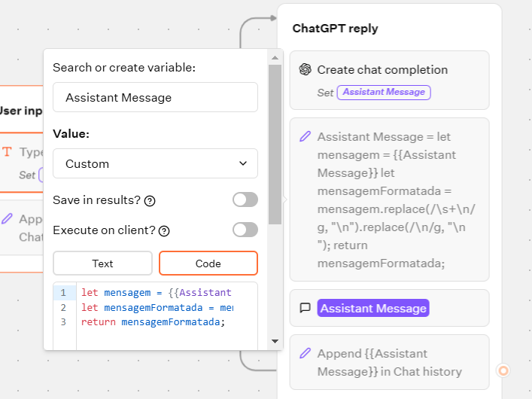532x399 pixels.
Task: Click the orange endpoint circle connector
Action: click(503, 370)
